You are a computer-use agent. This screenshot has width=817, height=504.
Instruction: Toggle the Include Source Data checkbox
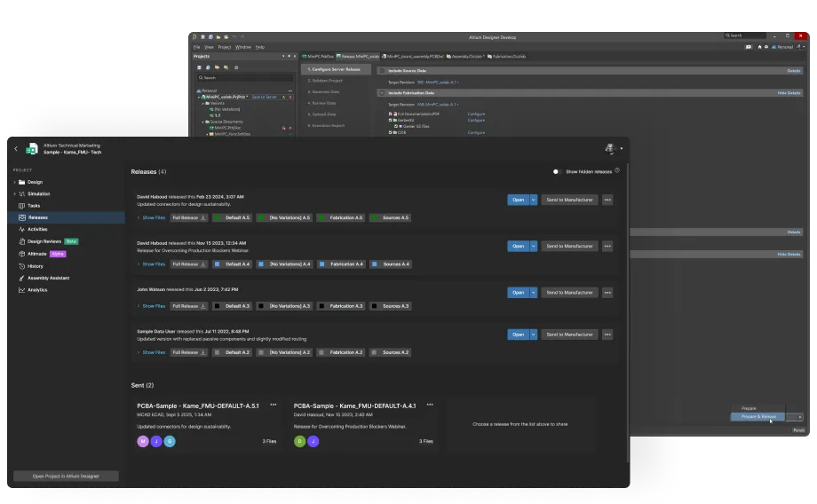tap(382, 70)
